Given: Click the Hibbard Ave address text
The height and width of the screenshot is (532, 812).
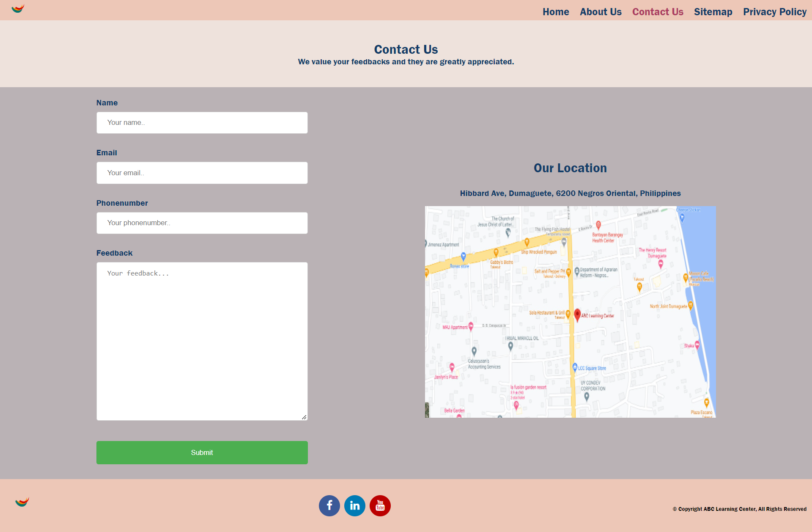Looking at the screenshot, I should click(570, 193).
